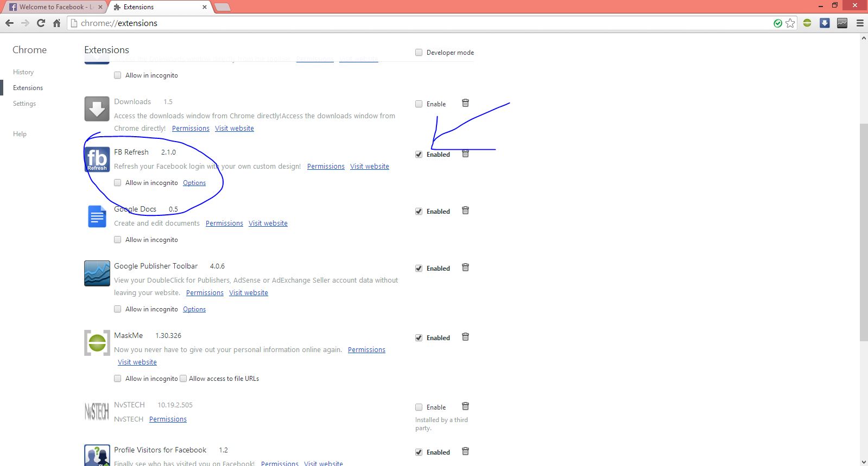Check Allow access to file URLs
Viewport: 868px width, 466px height.
coord(183,379)
